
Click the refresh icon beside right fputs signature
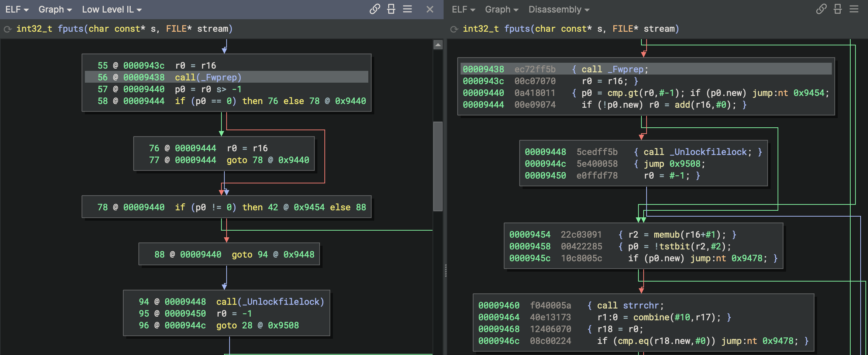click(454, 29)
